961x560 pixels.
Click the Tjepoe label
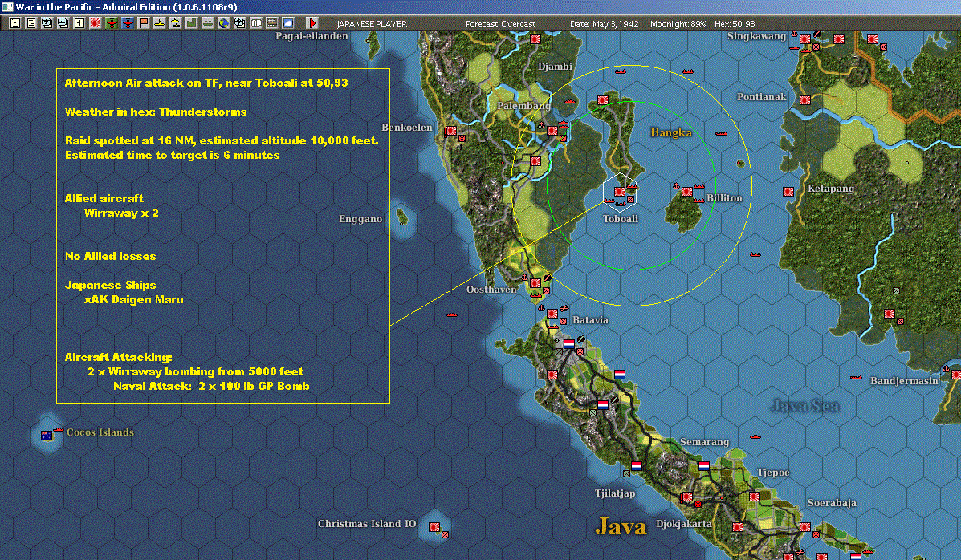click(x=773, y=473)
